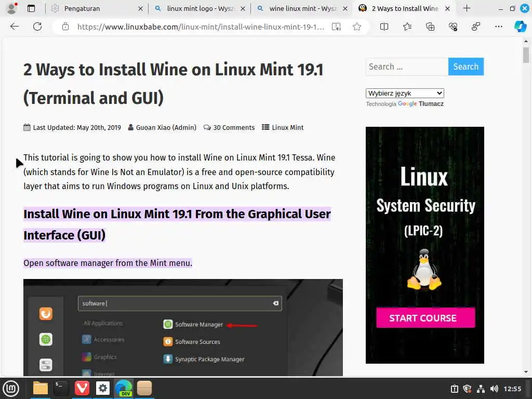Expand the Wybierz język language dropdown
Screen dimensions: 532x399
pyautogui.click(x=405, y=94)
